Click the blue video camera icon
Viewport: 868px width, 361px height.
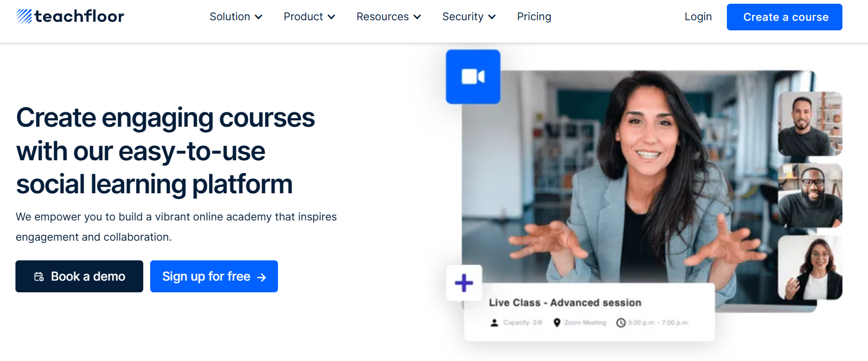point(473,77)
